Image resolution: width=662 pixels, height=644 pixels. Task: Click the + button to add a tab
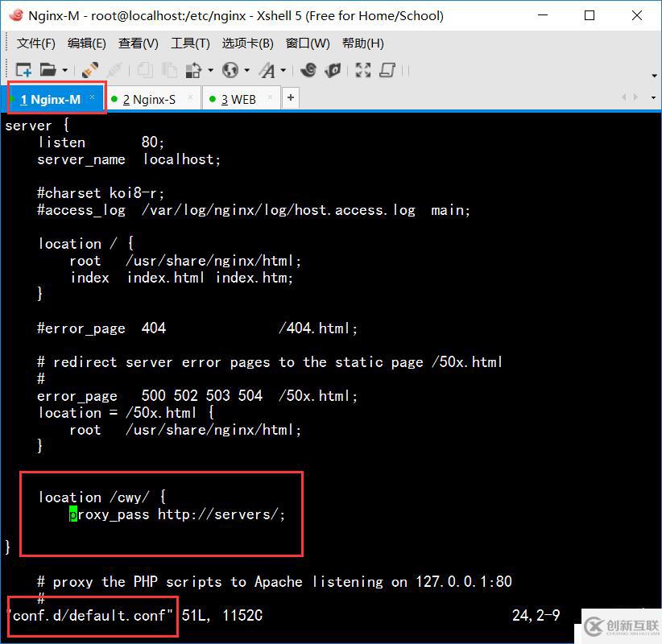click(289, 97)
